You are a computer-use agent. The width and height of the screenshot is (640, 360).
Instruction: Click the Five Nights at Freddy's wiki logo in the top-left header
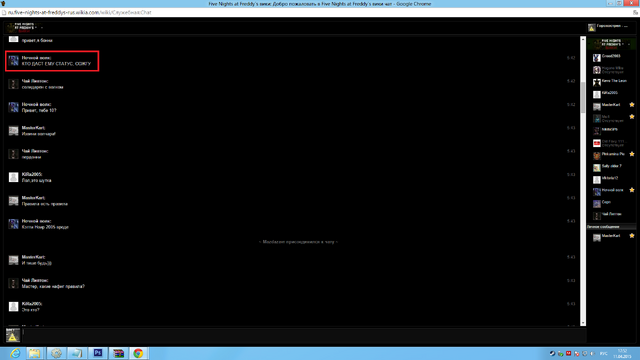[x=20, y=27]
